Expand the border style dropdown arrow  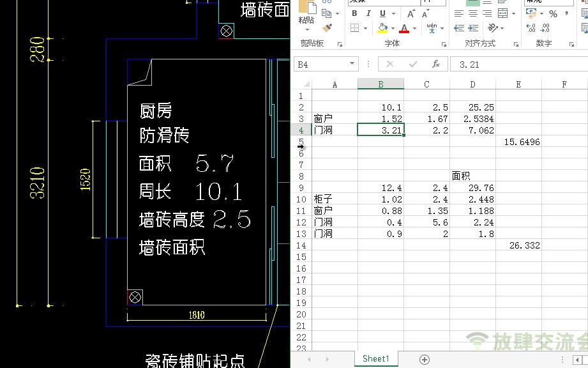[365, 27]
